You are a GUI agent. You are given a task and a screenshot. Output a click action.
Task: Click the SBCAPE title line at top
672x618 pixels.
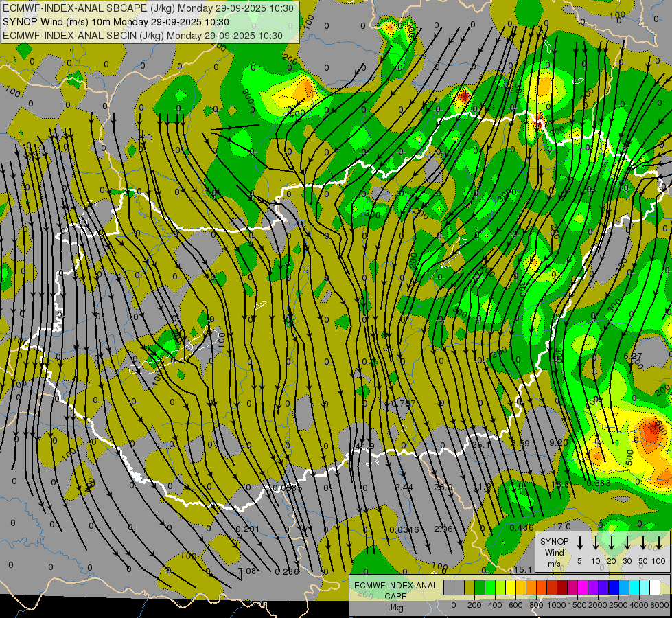click(x=148, y=8)
